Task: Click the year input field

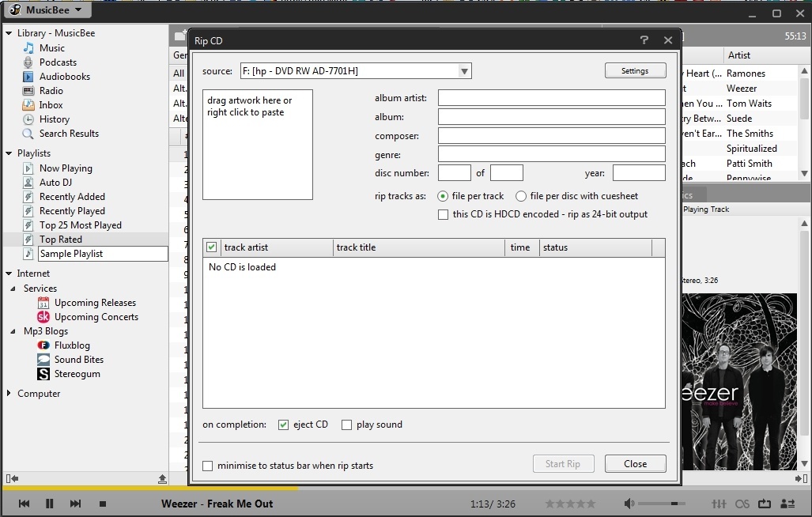Action: pyautogui.click(x=639, y=173)
